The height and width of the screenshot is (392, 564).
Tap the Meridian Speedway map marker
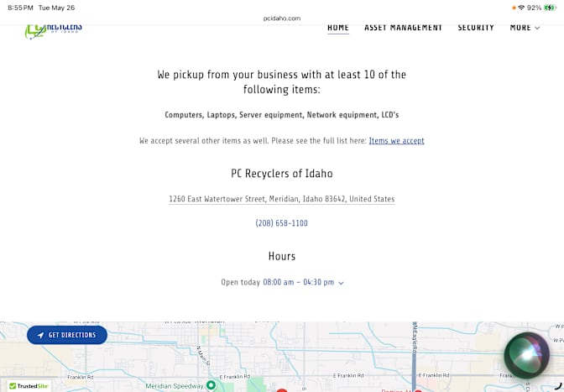coord(211,385)
